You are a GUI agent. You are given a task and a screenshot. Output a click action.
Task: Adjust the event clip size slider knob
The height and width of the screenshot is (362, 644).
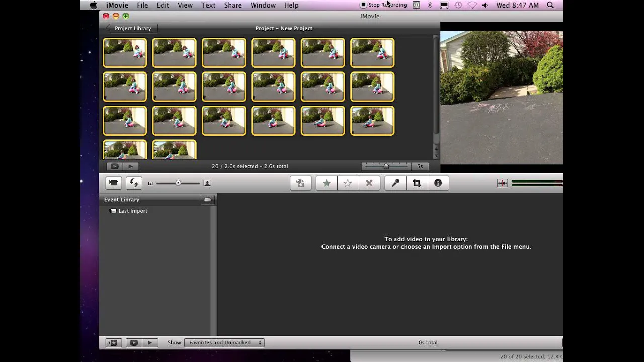point(178,183)
